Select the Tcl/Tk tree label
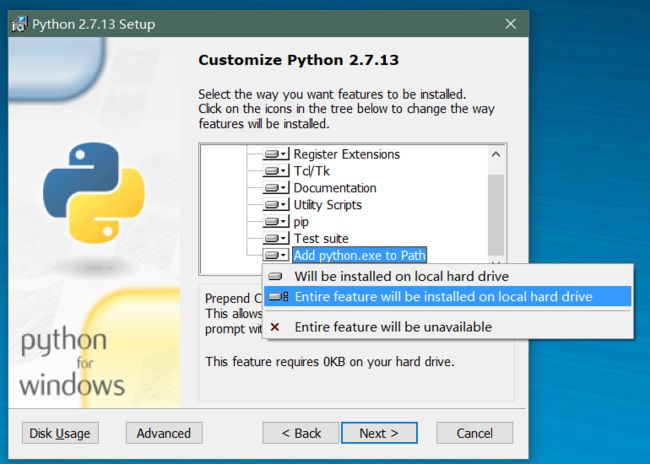The width and height of the screenshot is (650, 464). click(x=311, y=171)
